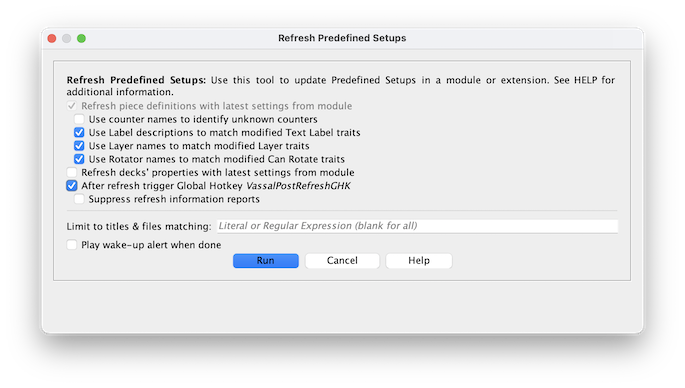Disable Use Layer names to match Layer traits

tap(79, 146)
